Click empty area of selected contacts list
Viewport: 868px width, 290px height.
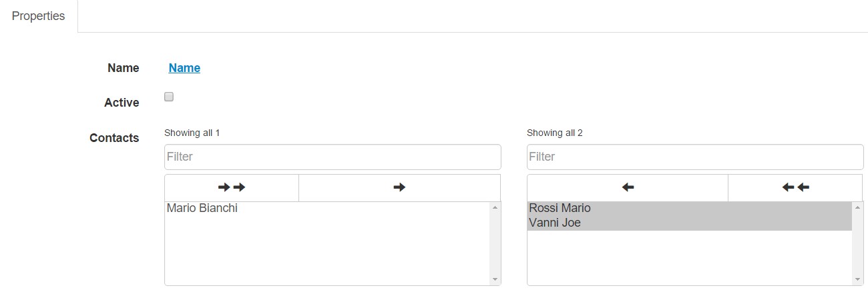click(690, 257)
